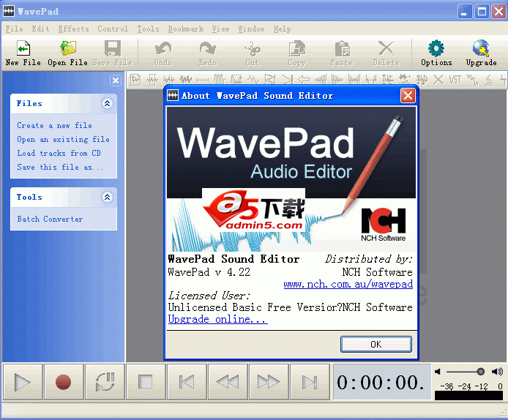This screenshot has width=508, height=420.
Task: Go to end with skip-forward button
Action: pos(310,382)
